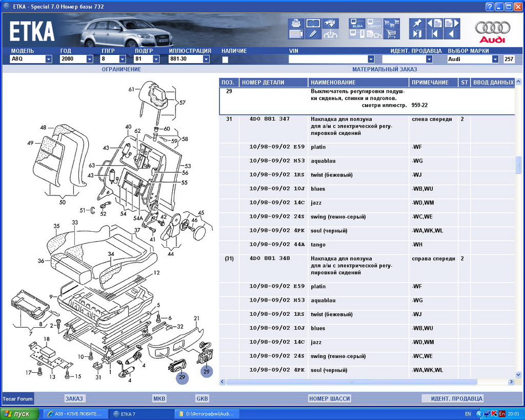
Task: Open the ИЛЛЮСТРАЦИЯ dropdown showing 881-30
Action: point(206,59)
